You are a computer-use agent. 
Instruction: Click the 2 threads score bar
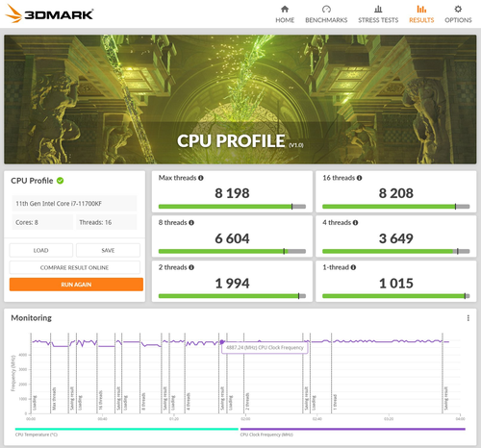(x=232, y=296)
